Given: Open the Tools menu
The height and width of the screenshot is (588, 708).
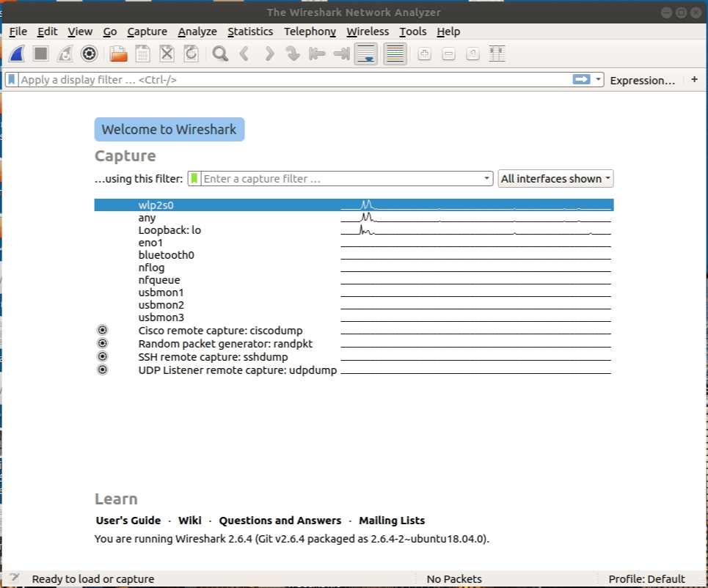Looking at the screenshot, I should coord(413,32).
